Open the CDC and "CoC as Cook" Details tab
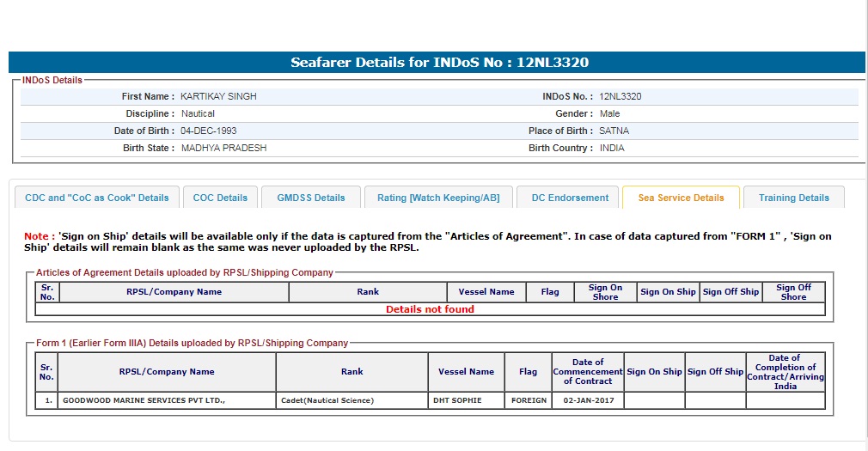Viewport: 868px width, 451px height. (x=97, y=198)
